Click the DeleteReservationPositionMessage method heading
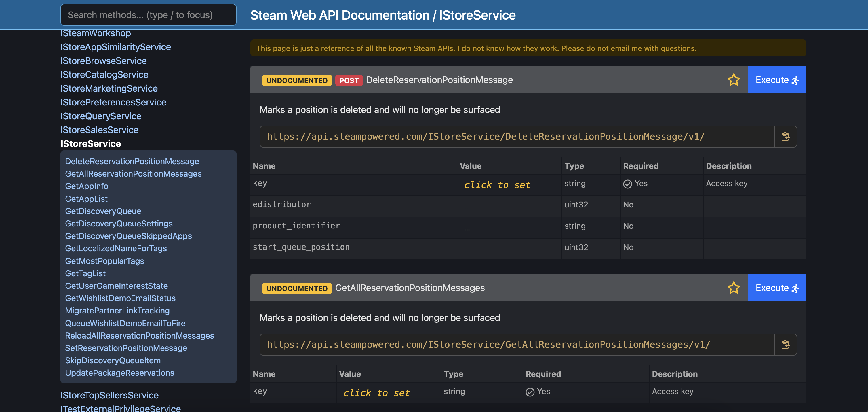 (x=439, y=80)
